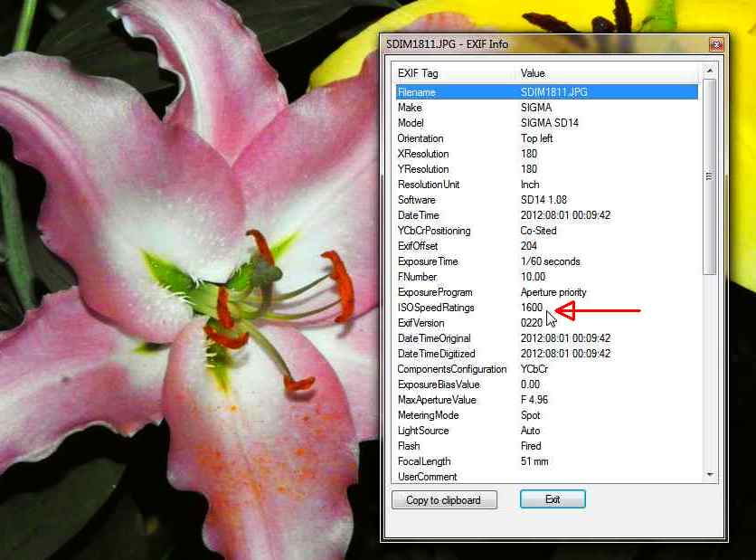Select the FNumber row
The width and height of the screenshot is (756, 560).
547,277
